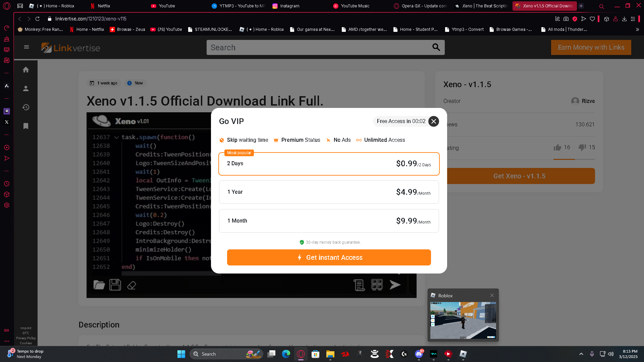Open File Explorer from the taskbar
644x362 pixels.
coord(330,354)
